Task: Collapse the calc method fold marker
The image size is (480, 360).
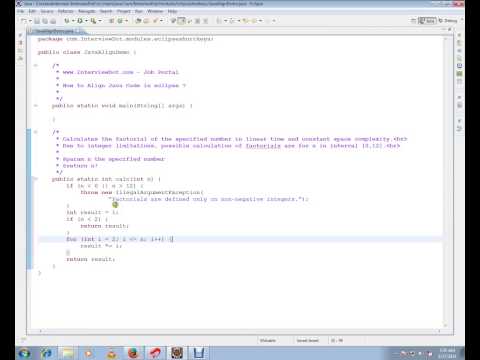Action: 36,179
